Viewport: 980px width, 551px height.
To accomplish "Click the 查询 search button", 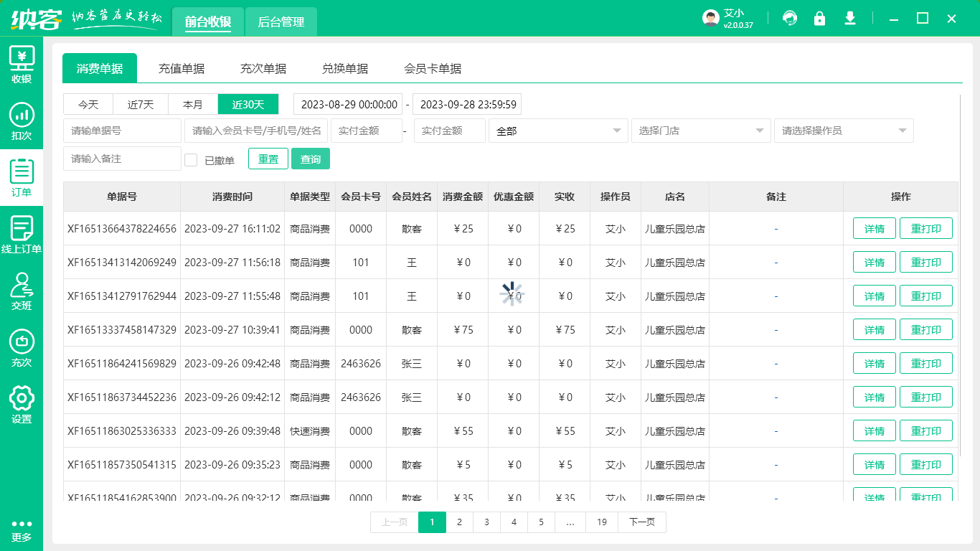I will click(311, 159).
